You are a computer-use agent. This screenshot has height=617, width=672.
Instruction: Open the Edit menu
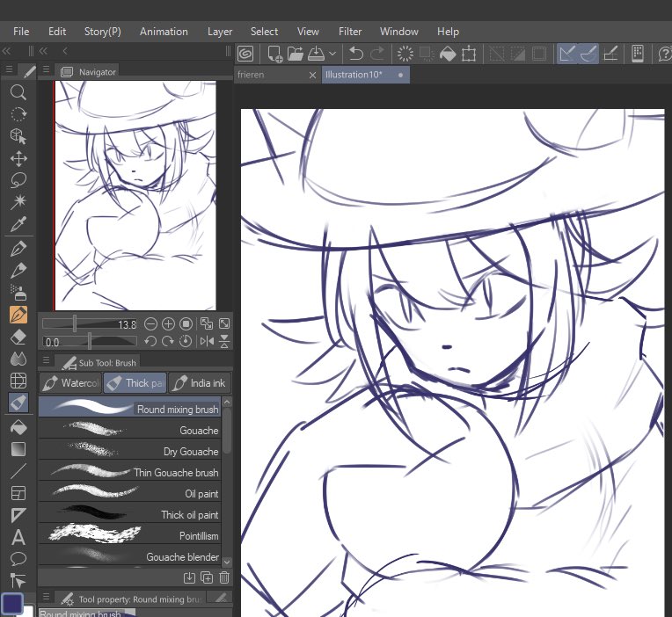tap(57, 32)
